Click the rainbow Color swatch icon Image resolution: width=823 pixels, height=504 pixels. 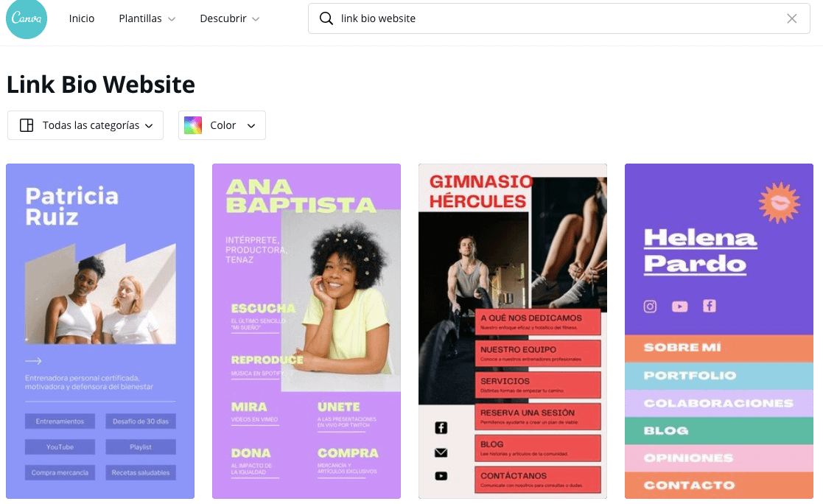pos(193,125)
